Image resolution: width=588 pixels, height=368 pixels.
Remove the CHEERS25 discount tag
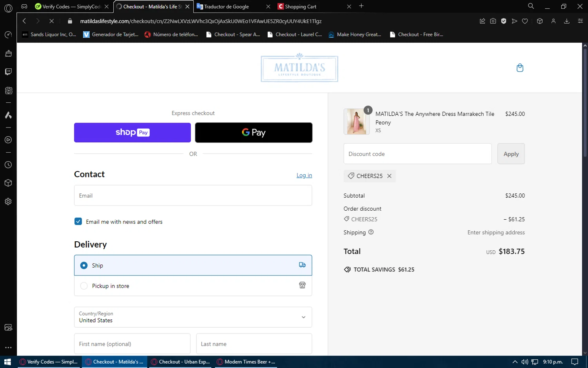point(389,176)
